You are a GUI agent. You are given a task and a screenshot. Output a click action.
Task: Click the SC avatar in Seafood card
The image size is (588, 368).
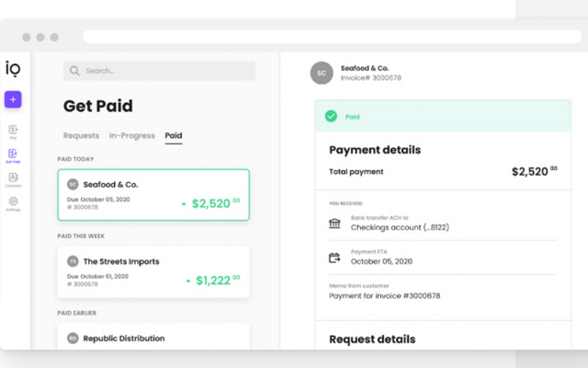click(x=73, y=184)
